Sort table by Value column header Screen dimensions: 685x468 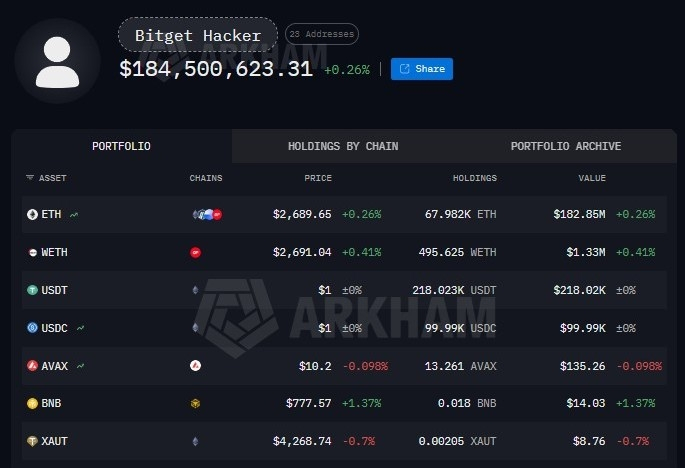[592, 178]
